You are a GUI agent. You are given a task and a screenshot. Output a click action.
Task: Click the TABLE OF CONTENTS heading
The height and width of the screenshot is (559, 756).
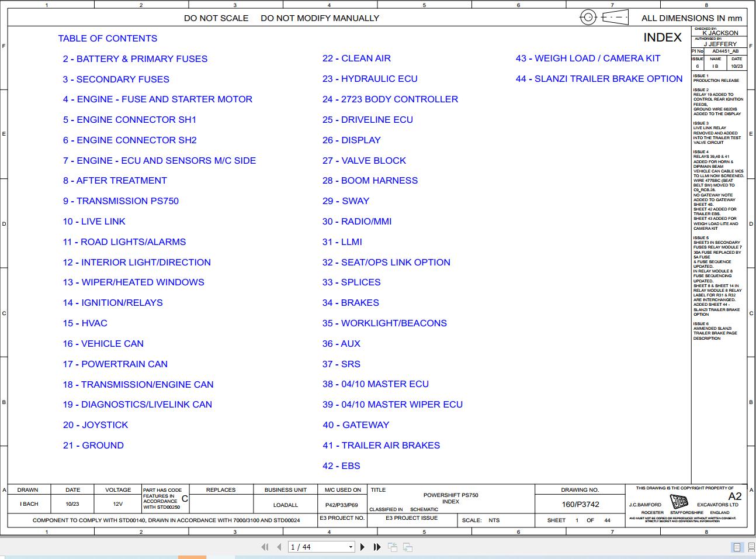(107, 39)
